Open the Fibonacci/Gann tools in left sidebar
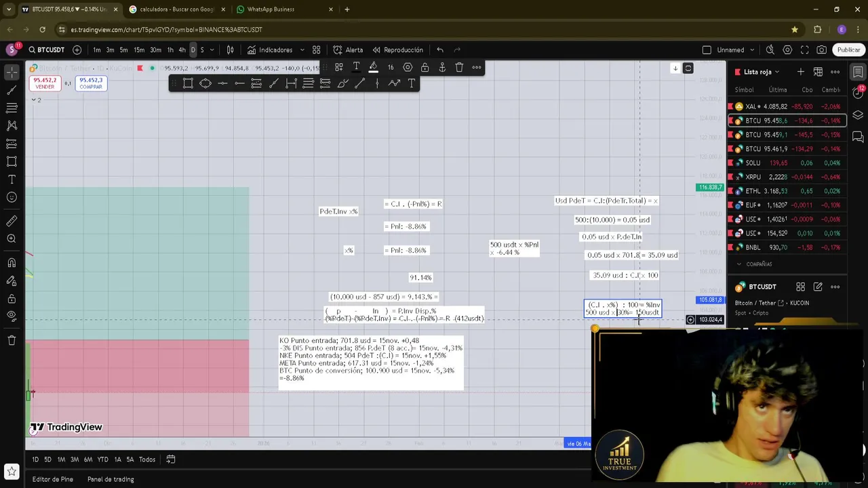The height and width of the screenshot is (488, 868). click(x=12, y=108)
